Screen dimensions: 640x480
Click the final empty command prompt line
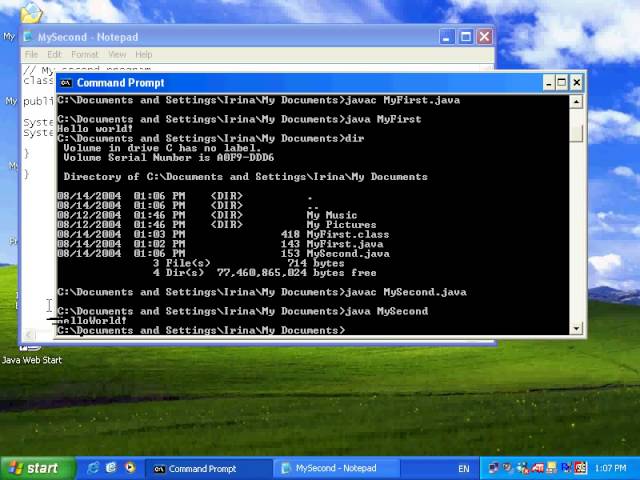[201, 330]
